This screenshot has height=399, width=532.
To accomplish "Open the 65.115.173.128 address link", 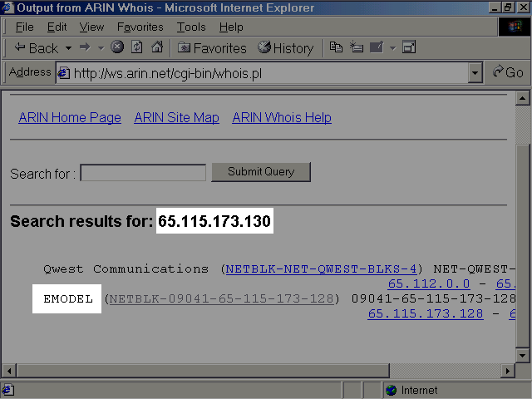I will coord(426,313).
